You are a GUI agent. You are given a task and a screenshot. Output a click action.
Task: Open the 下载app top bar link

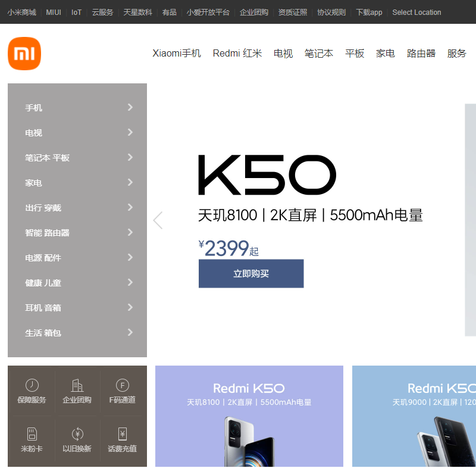click(369, 13)
